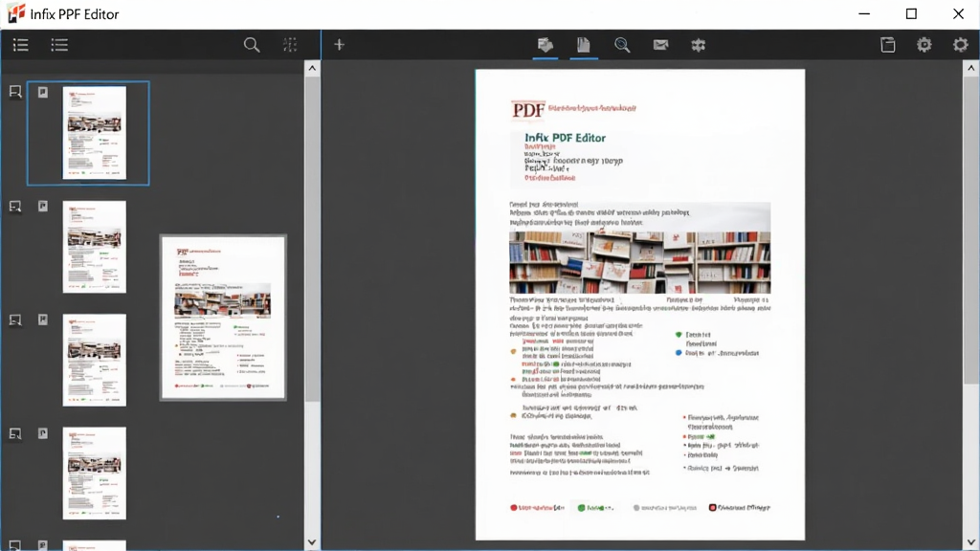Click the bookshelf photo in the document
This screenshot has height=551, width=980.
pos(640,262)
